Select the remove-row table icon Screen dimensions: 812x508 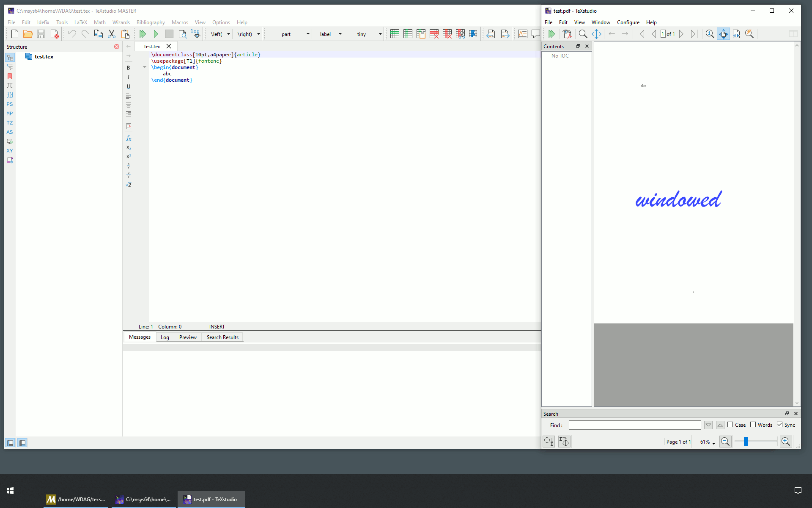coord(434,34)
